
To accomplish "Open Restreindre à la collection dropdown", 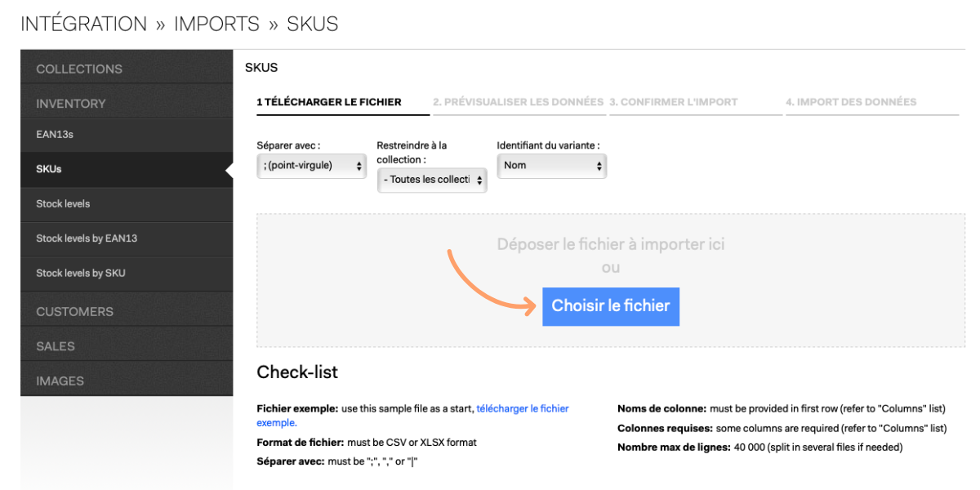I will click(x=432, y=180).
